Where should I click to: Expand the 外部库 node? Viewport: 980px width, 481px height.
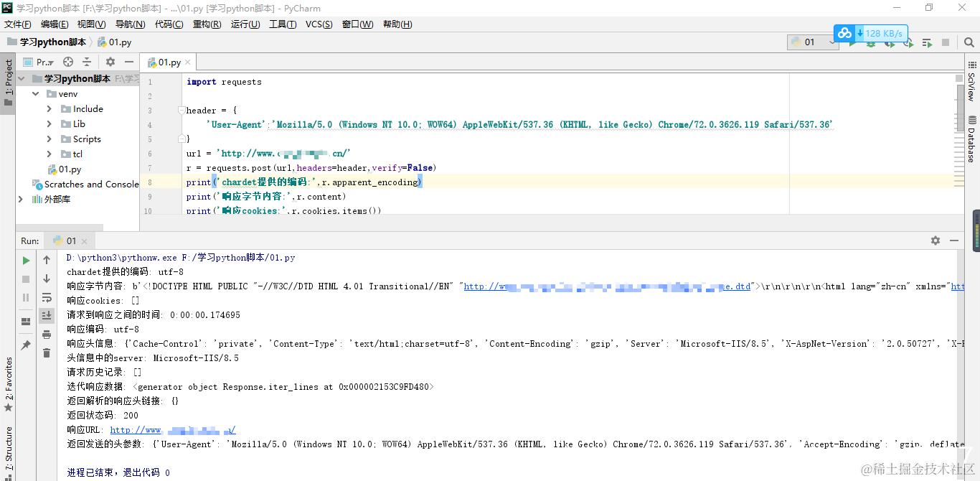pos(21,200)
